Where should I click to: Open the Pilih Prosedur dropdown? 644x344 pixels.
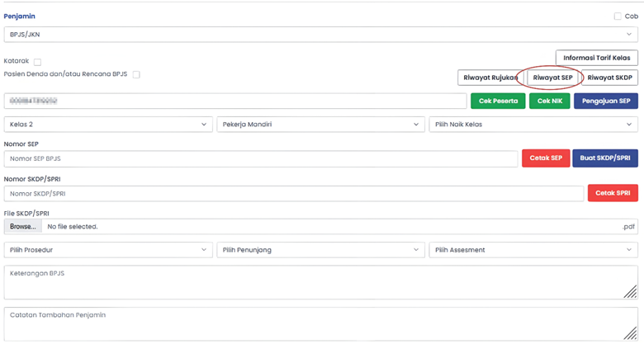[x=108, y=250]
